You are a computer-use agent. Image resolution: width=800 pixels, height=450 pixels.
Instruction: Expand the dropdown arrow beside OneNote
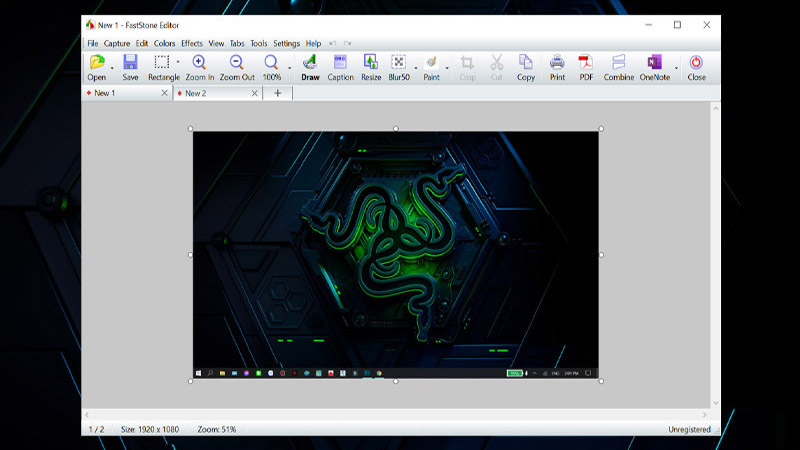tap(676, 67)
